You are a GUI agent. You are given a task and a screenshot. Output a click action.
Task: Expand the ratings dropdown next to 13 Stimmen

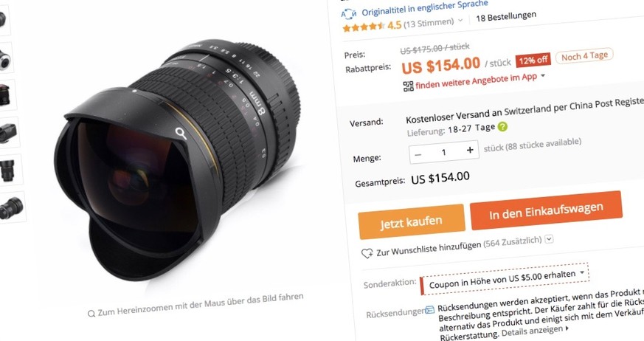[460, 20]
